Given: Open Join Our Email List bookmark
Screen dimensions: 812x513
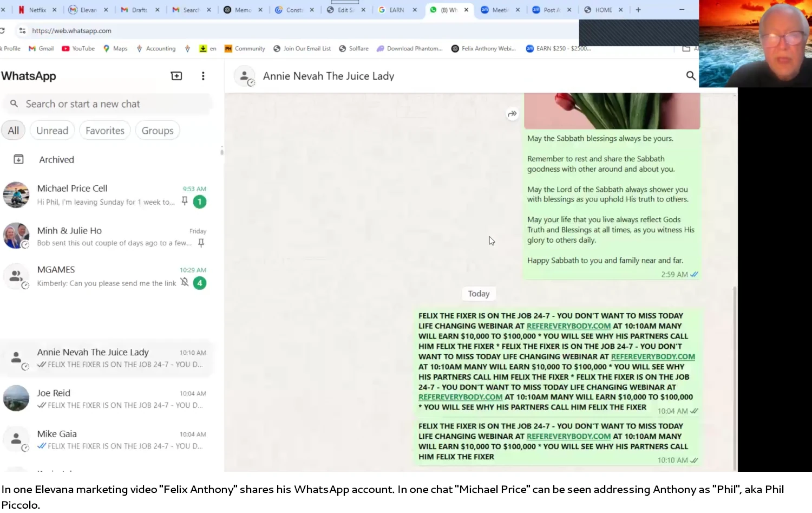Looking at the screenshot, I should (302, 49).
